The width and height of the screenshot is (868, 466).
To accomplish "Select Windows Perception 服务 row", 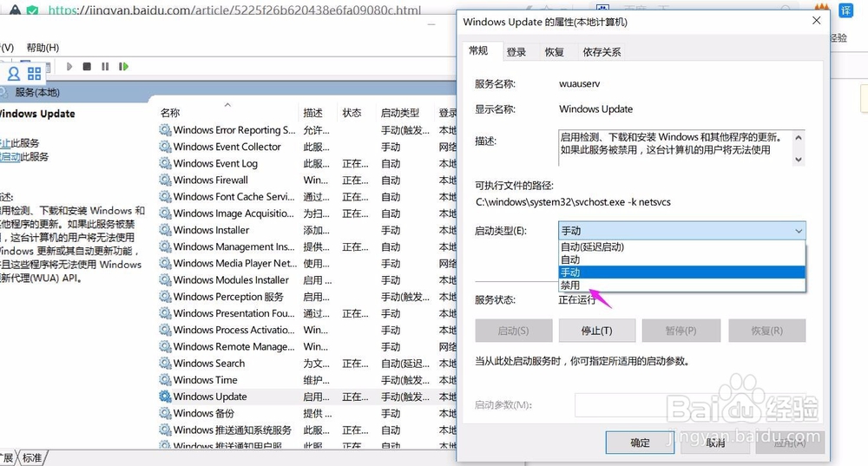I will pyautogui.click(x=307, y=297).
